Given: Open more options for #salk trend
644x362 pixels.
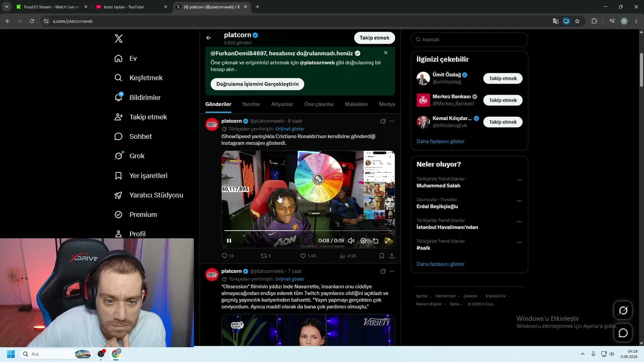Looking at the screenshot, I should 519,242.
